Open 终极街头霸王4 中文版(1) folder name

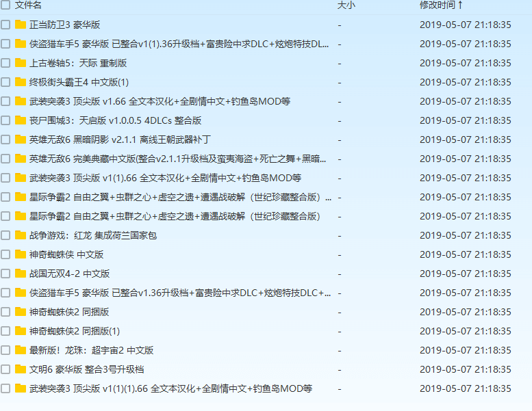[79, 82]
